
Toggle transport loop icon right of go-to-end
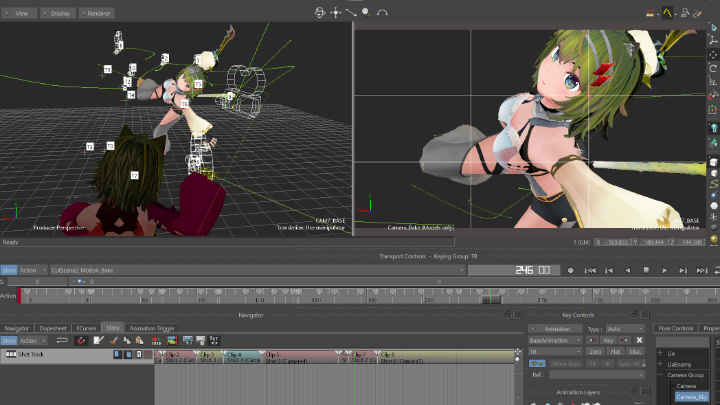(717, 270)
